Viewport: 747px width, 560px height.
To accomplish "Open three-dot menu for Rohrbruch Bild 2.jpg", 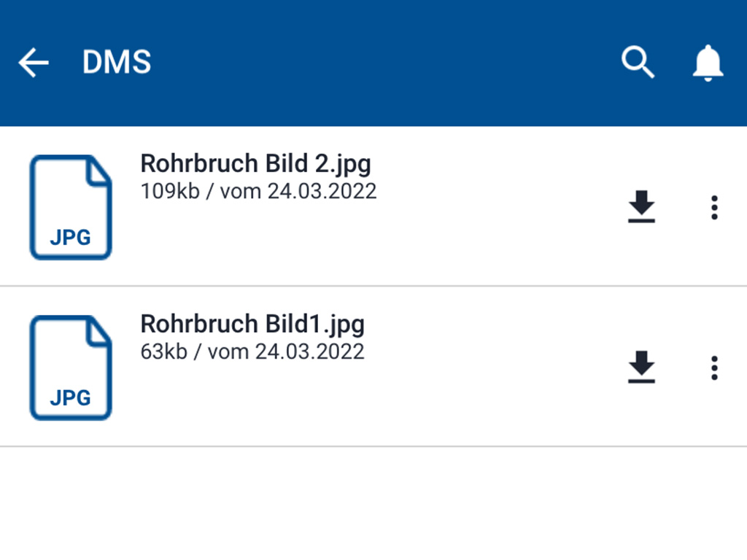I will 714,207.
